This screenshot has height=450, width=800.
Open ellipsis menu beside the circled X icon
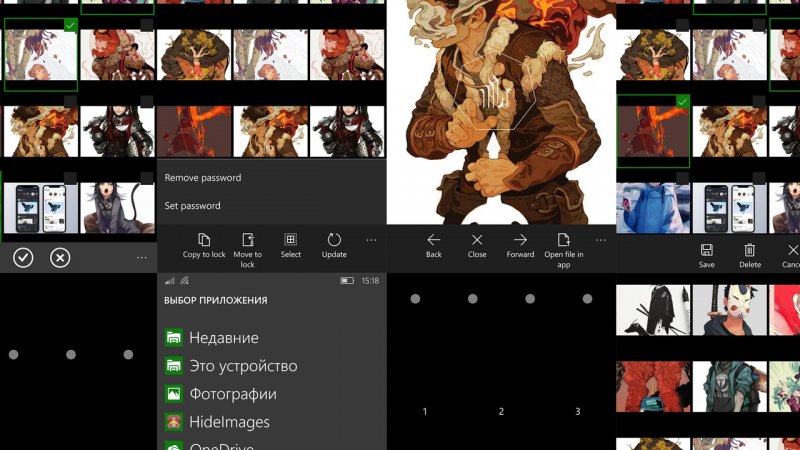click(x=141, y=258)
